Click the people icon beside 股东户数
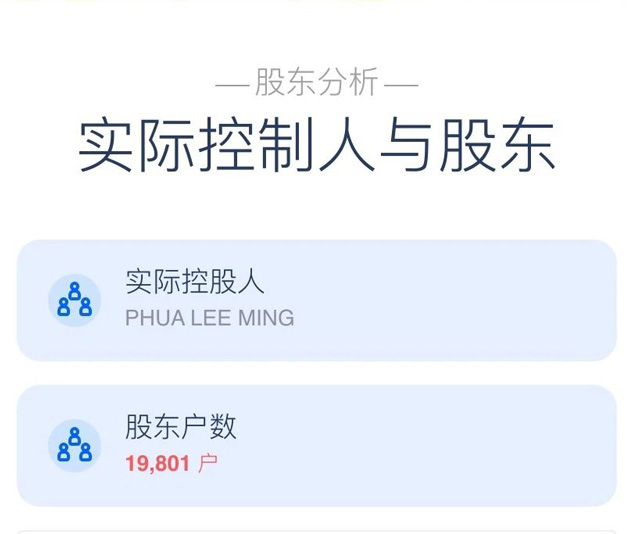640x534 pixels. pos(75,445)
